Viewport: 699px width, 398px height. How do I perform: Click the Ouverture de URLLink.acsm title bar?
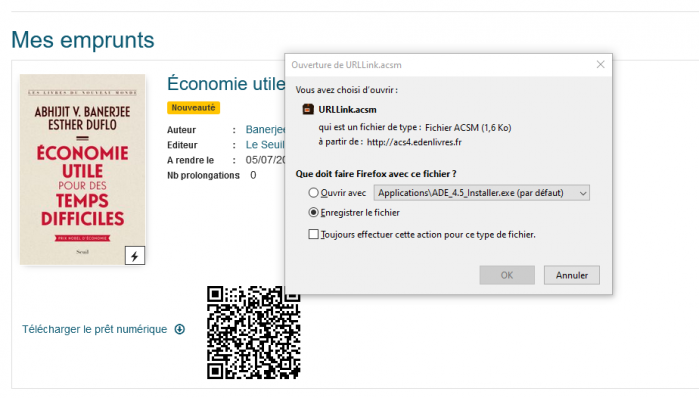[x=441, y=65]
